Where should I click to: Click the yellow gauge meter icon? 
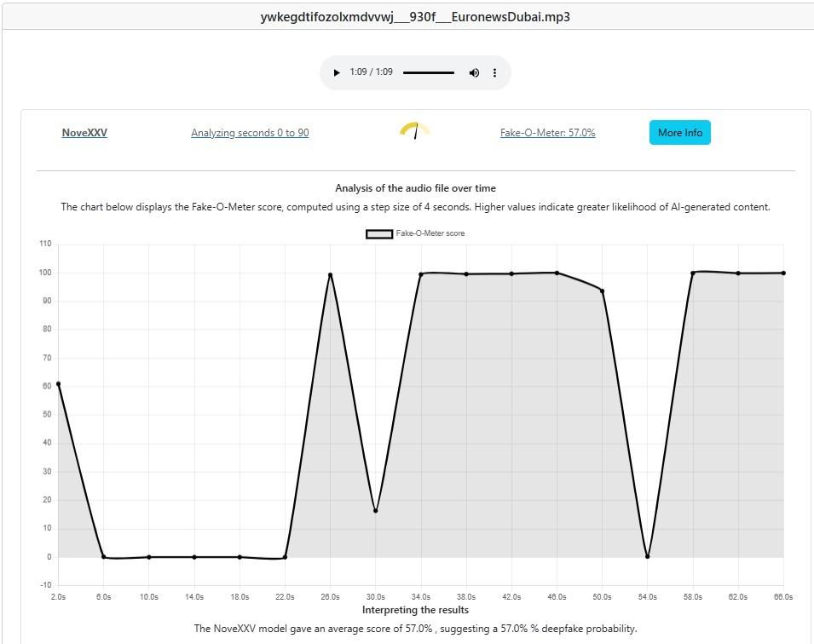(x=414, y=131)
